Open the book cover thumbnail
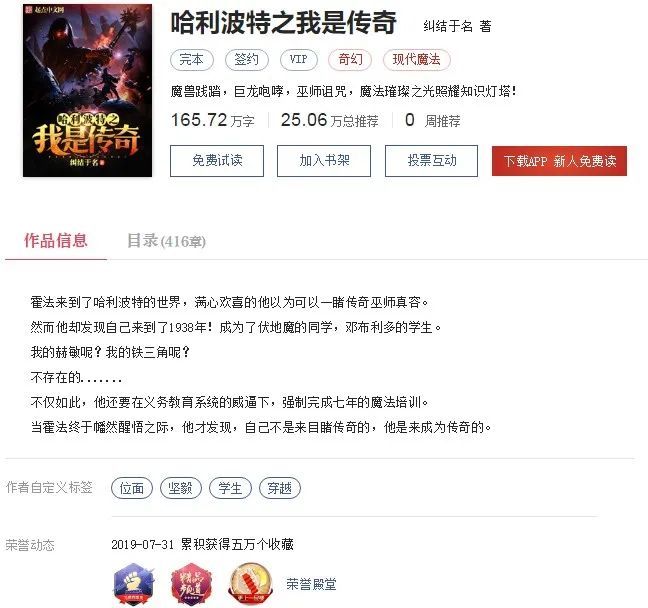 click(x=87, y=91)
